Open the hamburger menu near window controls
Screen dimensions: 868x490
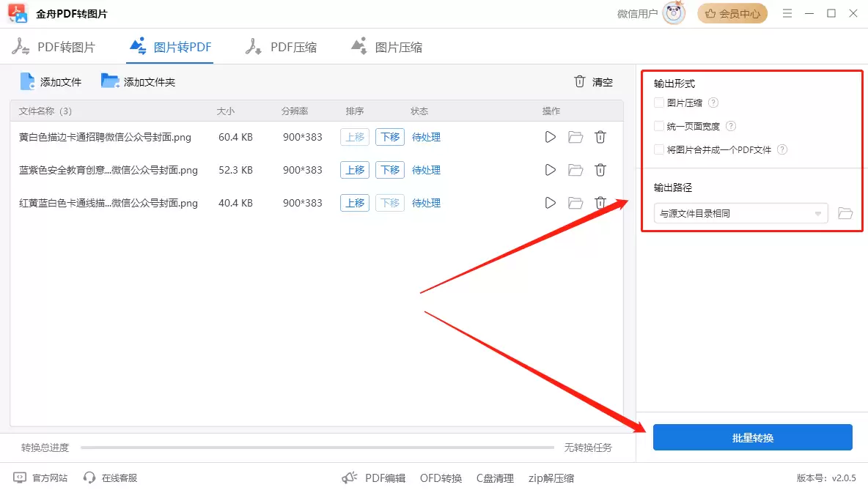pos(787,12)
